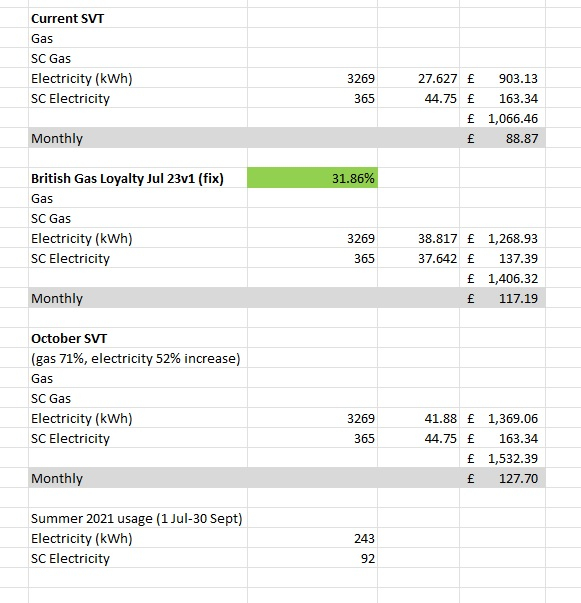Select the 243 kWh summer usage cell

(312, 538)
